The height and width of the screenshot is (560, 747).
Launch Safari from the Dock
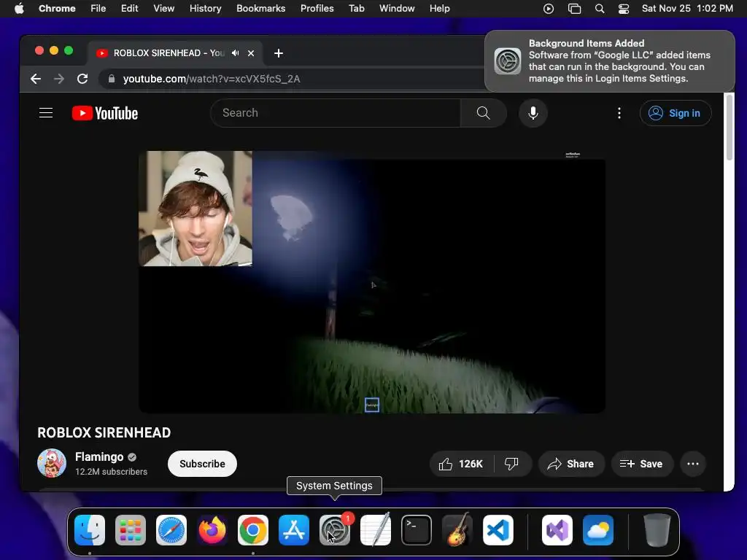click(171, 530)
